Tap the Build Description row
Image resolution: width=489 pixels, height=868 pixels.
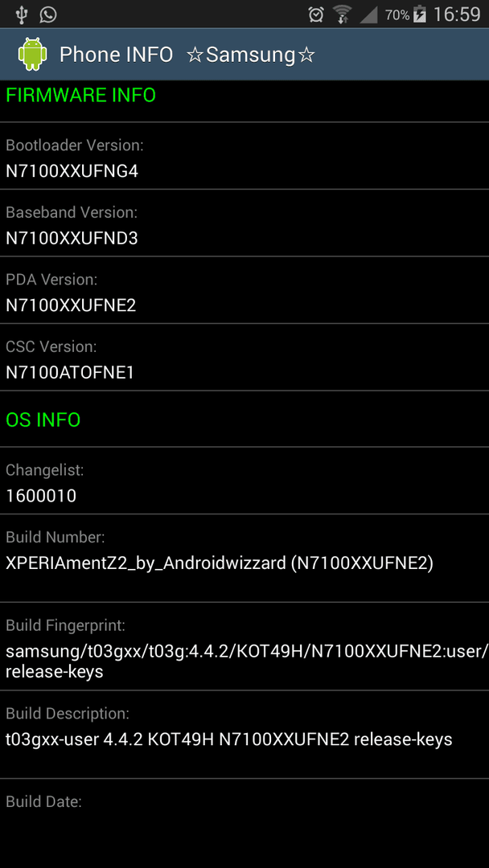[x=244, y=735]
